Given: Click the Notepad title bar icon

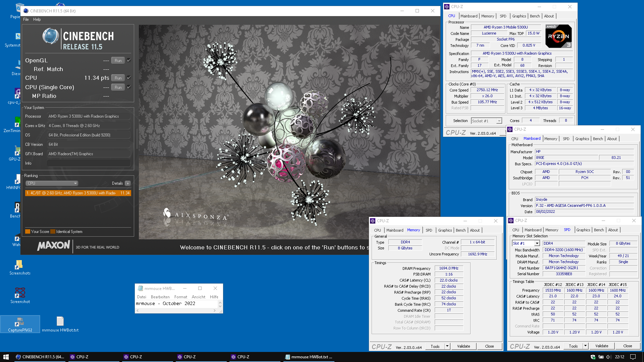Looking at the screenshot, I should point(140,288).
